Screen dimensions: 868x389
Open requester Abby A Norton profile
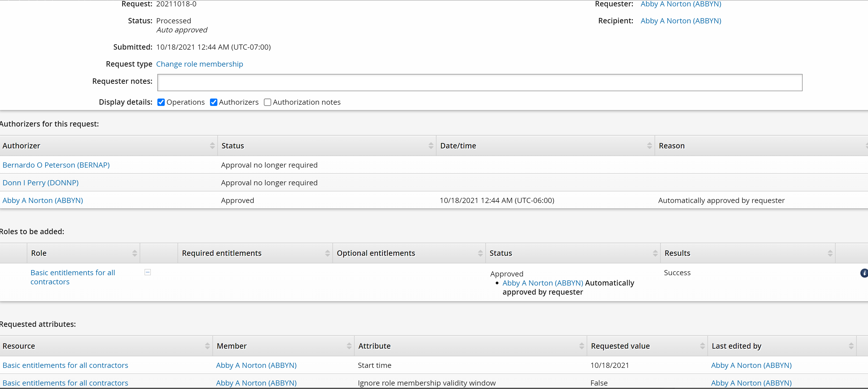tap(681, 4)
